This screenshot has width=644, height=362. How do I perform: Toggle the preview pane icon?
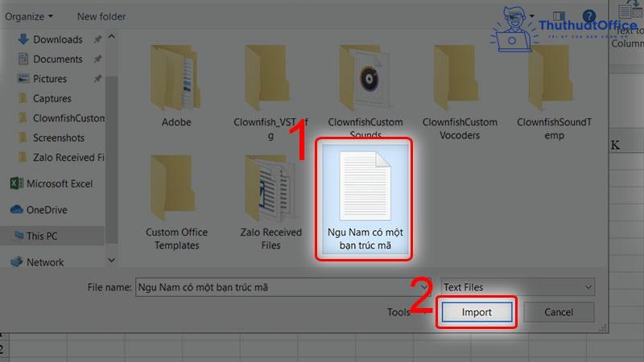(559, 16)
